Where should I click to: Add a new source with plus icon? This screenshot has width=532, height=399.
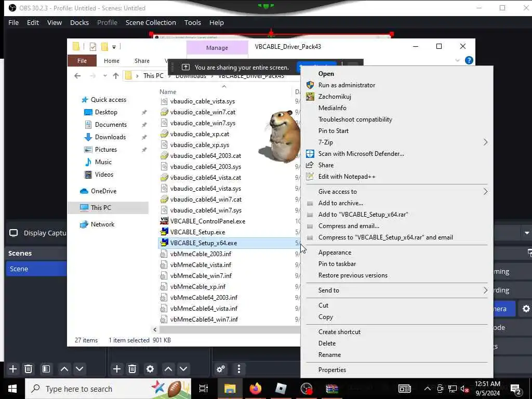(x=117, y=369)
